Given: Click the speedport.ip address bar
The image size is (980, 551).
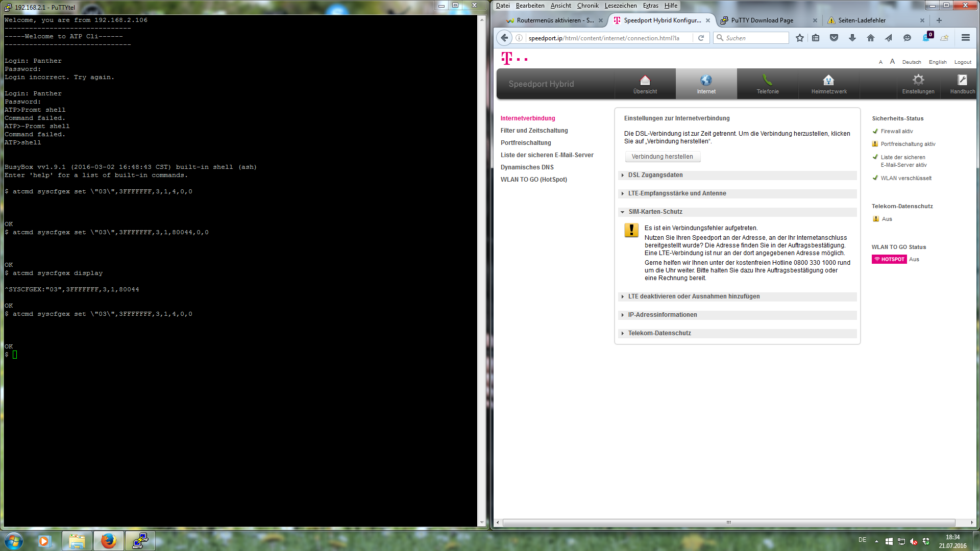Looking at the screenshot, I should click(610, 38).
